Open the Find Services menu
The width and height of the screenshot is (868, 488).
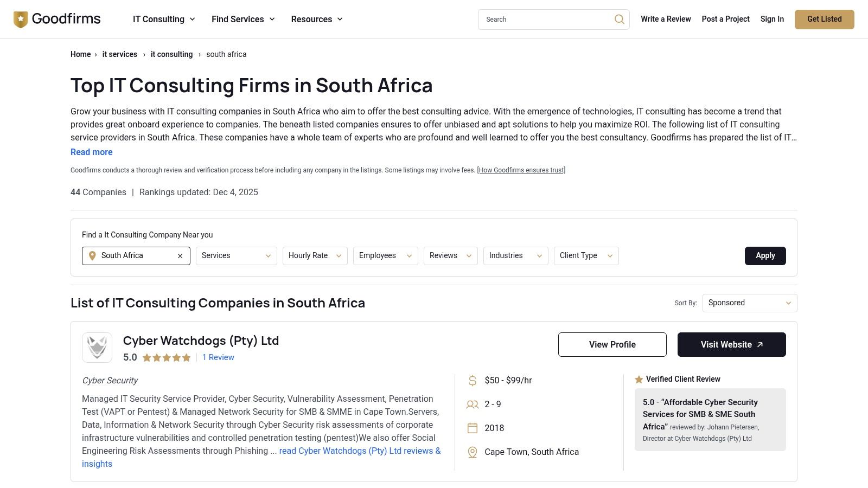point(243,20)
